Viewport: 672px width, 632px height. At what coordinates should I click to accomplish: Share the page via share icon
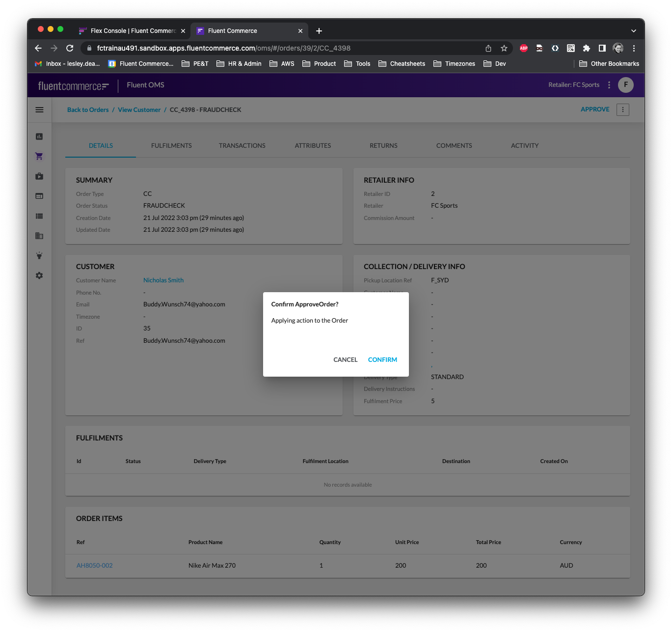(x=488, y=48)
